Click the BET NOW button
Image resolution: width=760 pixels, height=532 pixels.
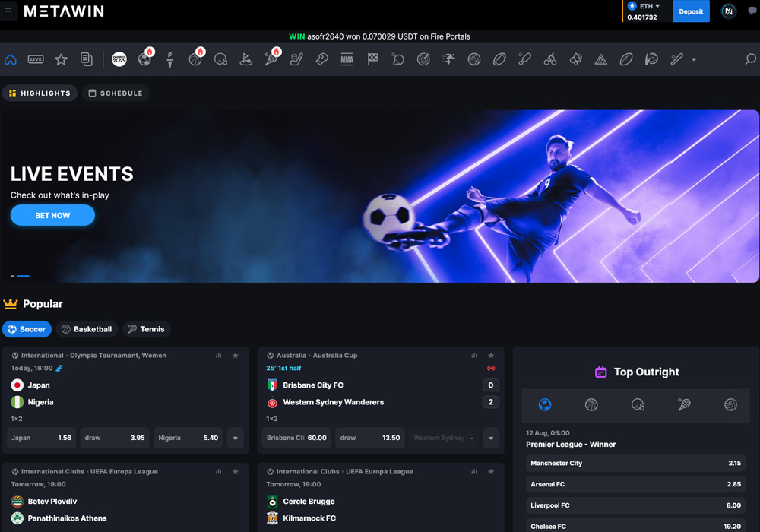click(x=52, y=215)
